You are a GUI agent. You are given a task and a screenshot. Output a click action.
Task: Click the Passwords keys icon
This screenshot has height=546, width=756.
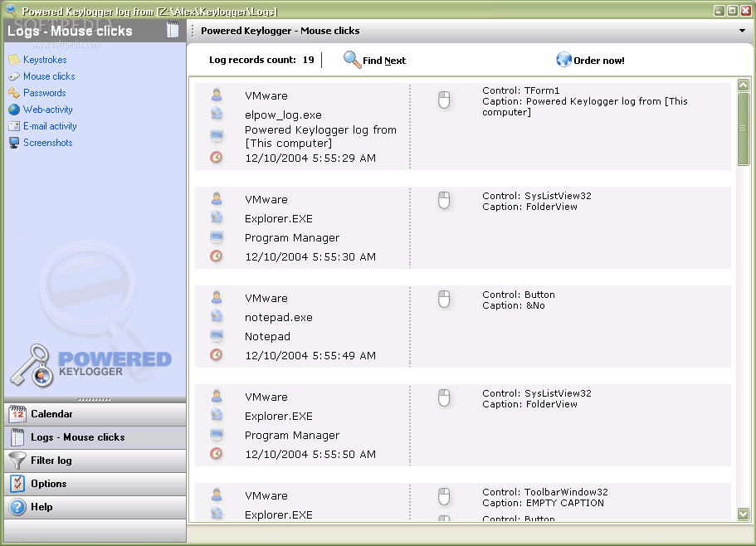14,93
